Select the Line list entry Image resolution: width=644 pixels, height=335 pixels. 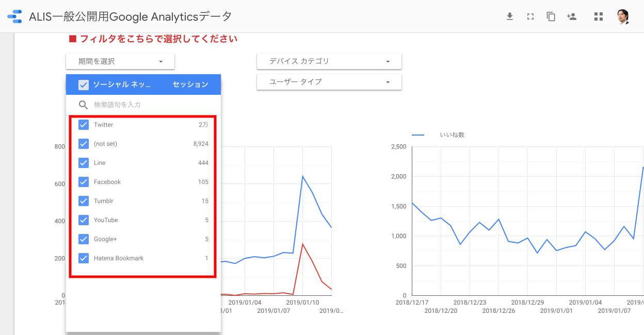(100, 163)
